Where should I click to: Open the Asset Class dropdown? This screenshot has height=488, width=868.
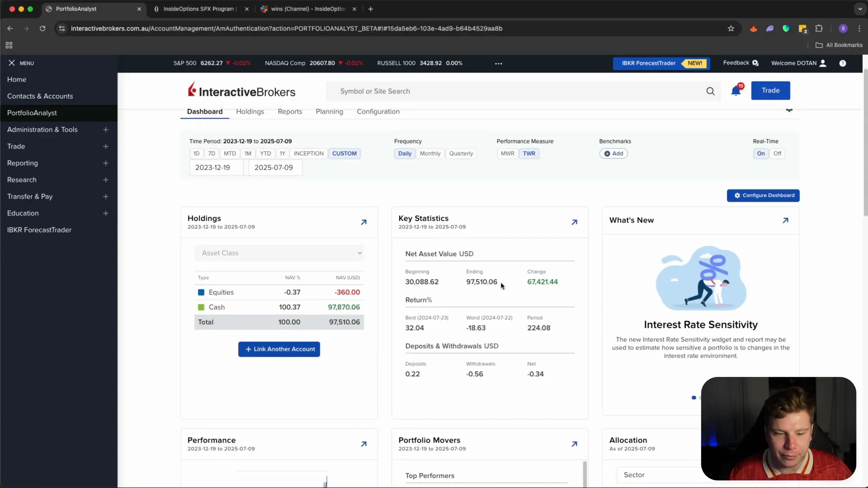279,253
